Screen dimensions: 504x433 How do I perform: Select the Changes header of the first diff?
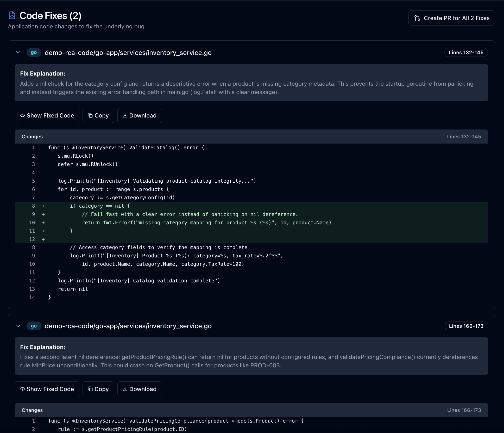[x=32, y=137]
